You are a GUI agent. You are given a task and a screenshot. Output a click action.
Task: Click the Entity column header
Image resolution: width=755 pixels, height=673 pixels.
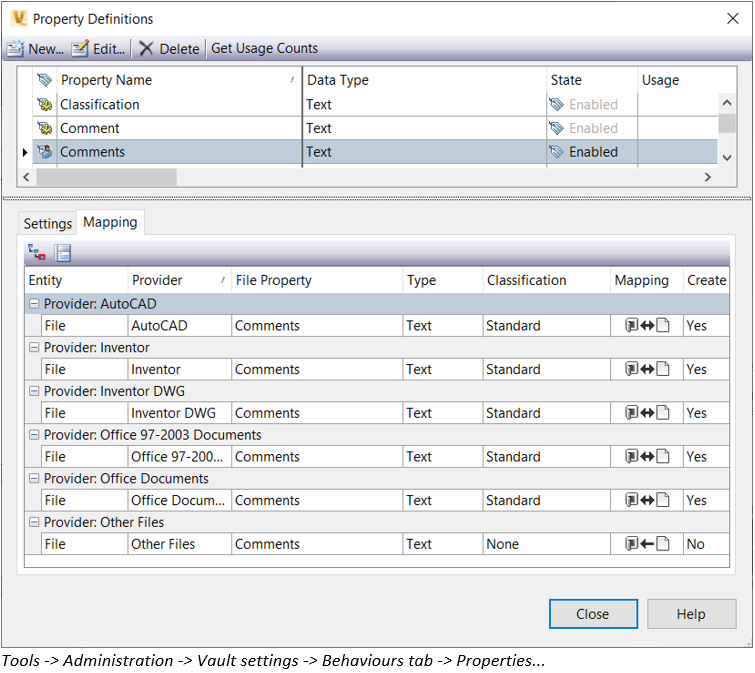[x=76, y=280]
